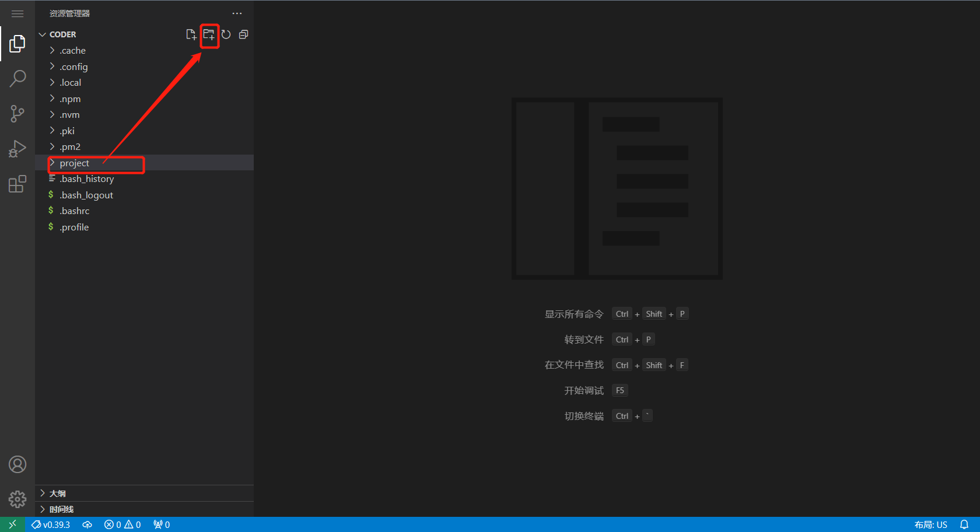The height and width of the screenshot is (532, 980).
Task: Open the Source Control view
Action: pyautogui.click(x=17, y=114)
